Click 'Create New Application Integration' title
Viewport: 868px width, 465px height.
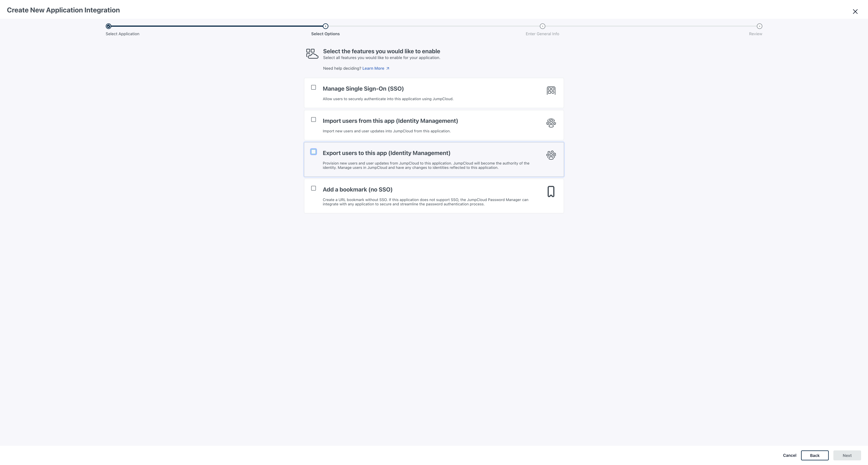[x=63, y=10]
